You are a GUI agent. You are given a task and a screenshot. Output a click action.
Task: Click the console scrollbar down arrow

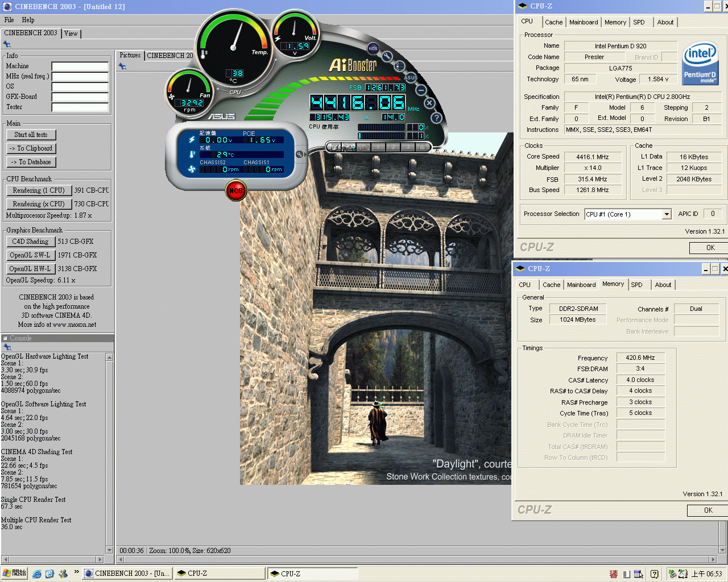coord(109,550)
